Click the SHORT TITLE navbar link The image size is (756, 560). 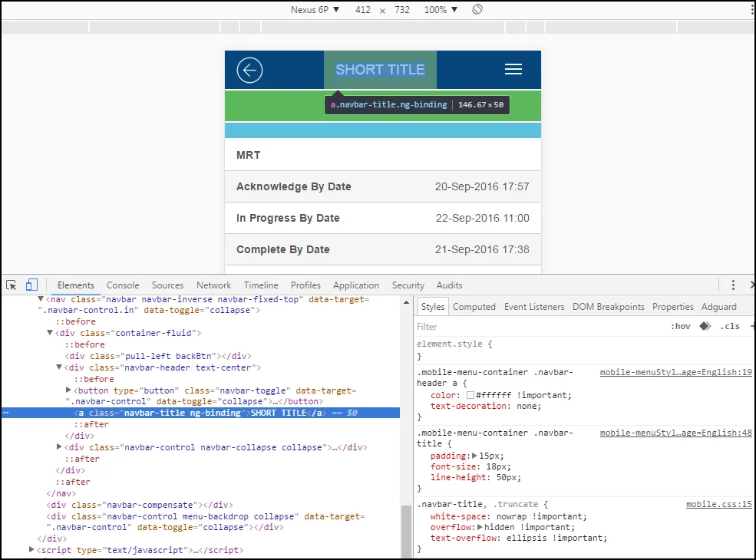coord(380,70)
